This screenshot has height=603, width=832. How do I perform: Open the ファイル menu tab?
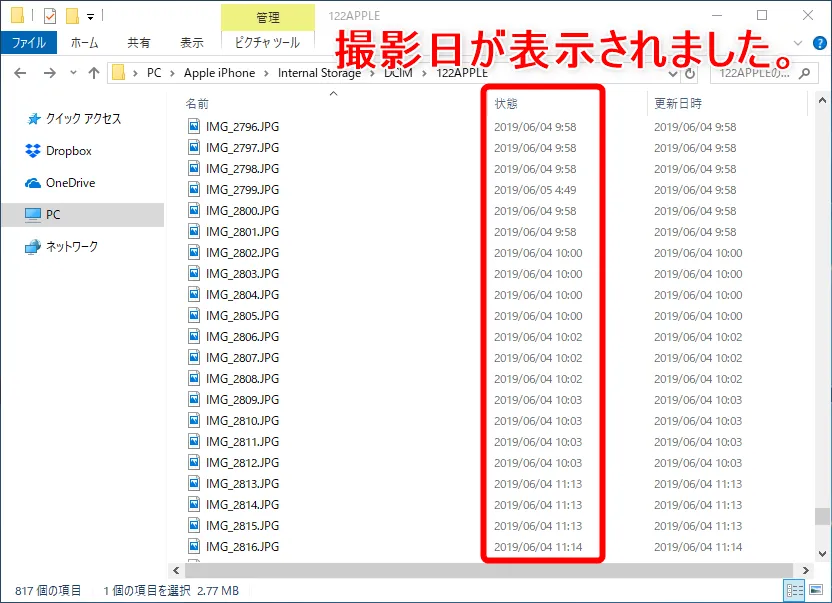(29, 42)
